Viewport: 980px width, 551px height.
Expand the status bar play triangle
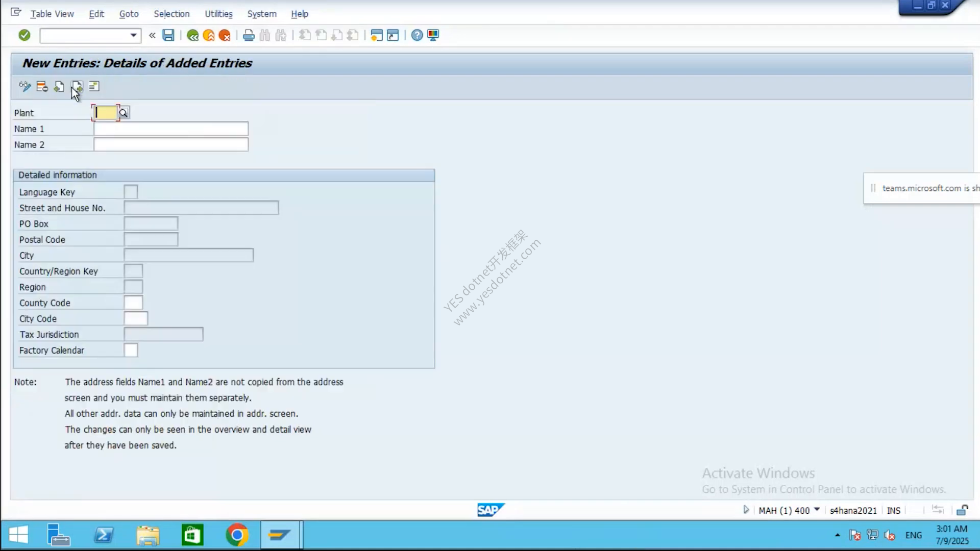pyautogui.click(x=746, y=510)
